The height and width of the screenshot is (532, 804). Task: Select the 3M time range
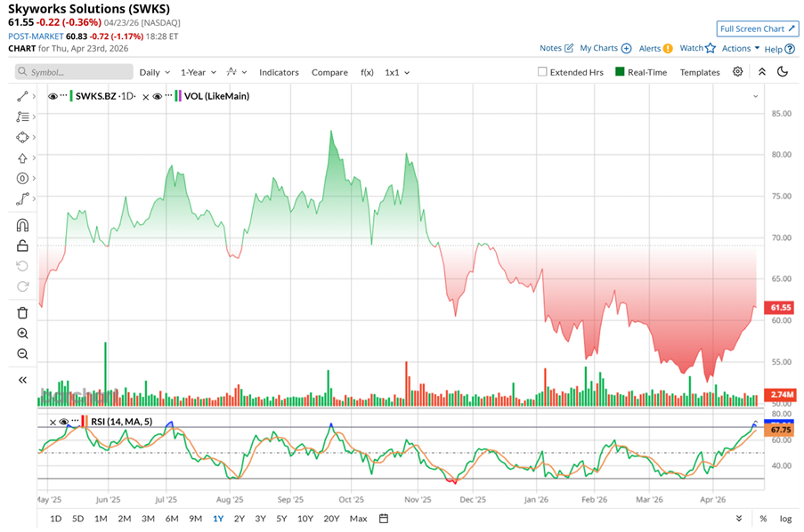(x=148, y=519)
